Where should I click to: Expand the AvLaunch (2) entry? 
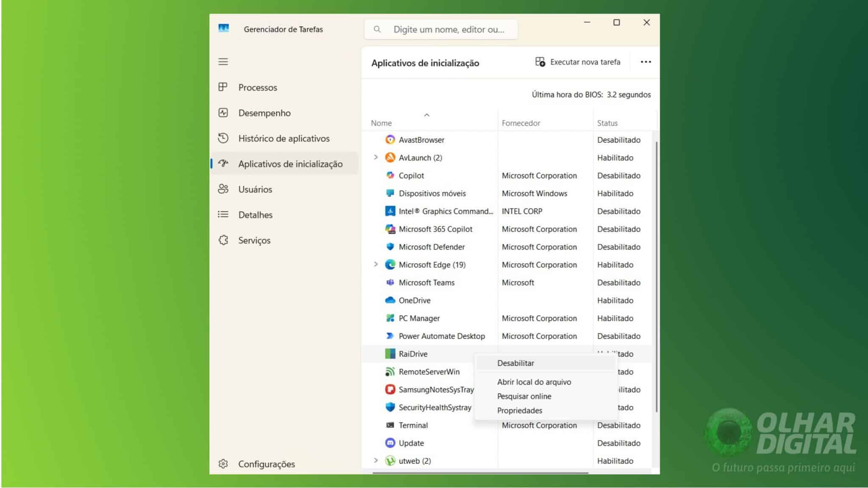[x=376, y=157]
